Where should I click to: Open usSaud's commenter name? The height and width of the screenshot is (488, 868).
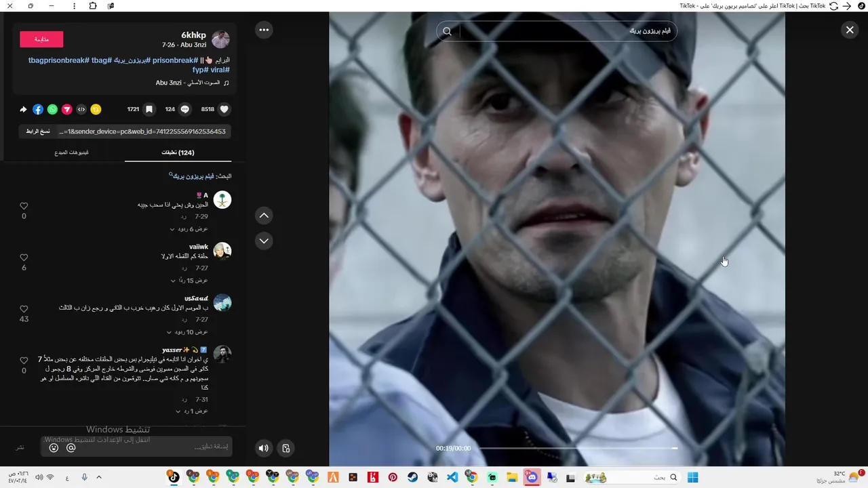(196, 298)
